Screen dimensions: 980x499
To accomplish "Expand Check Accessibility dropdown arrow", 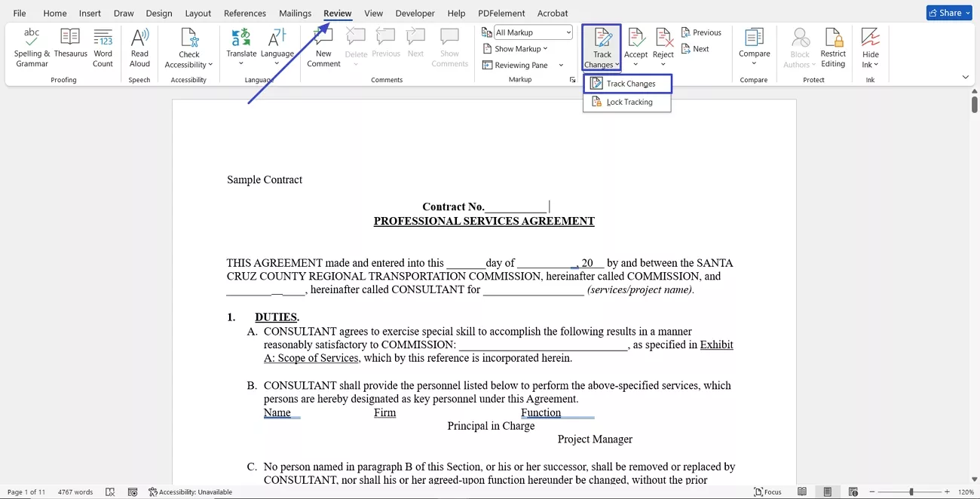I will [210, 65].
